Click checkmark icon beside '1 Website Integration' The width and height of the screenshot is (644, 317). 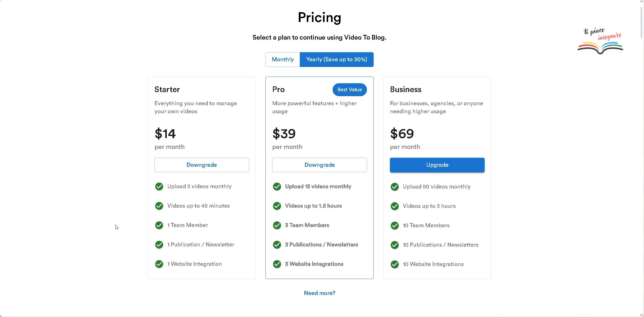click(159, 264)
